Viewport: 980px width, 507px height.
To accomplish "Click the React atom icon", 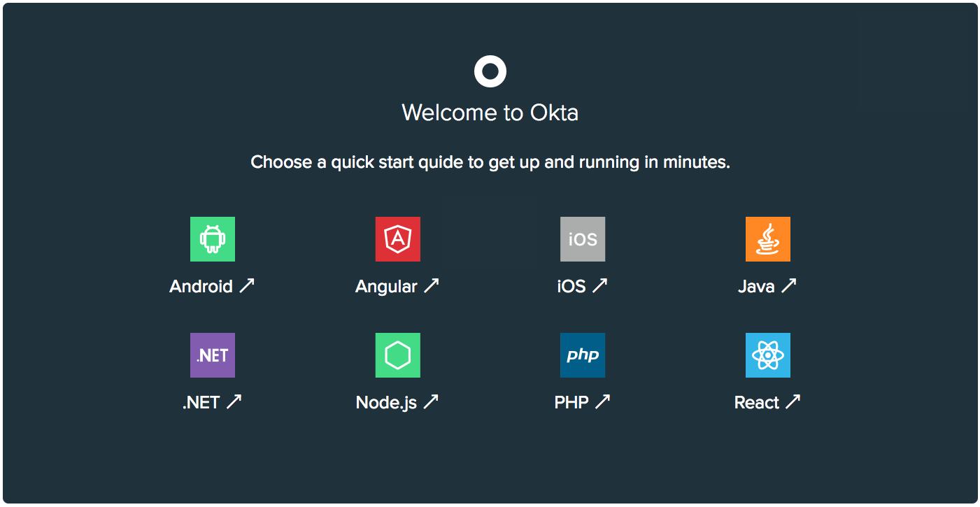I will 768,355.
